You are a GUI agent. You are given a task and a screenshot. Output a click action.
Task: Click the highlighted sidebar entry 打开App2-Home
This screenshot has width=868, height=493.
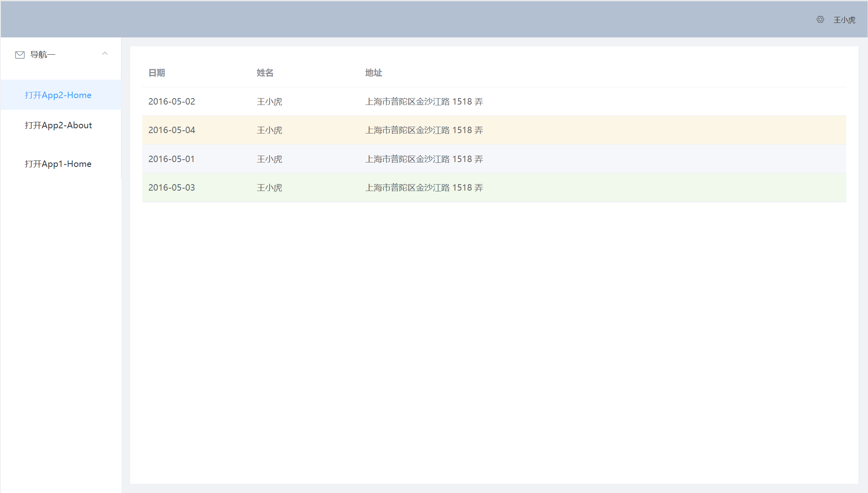point(58,95)
